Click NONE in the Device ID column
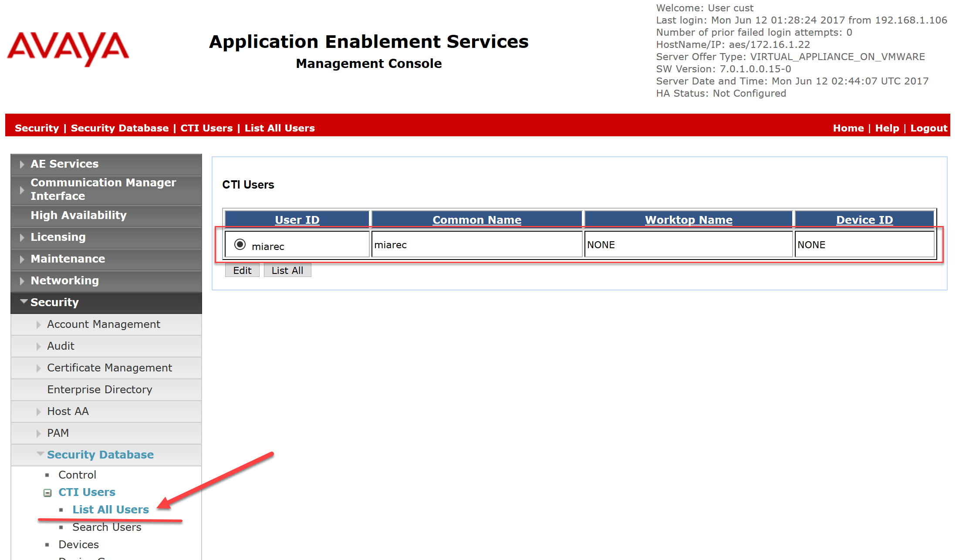The height and width of the screenshot is (560, 959). point(811,245)
